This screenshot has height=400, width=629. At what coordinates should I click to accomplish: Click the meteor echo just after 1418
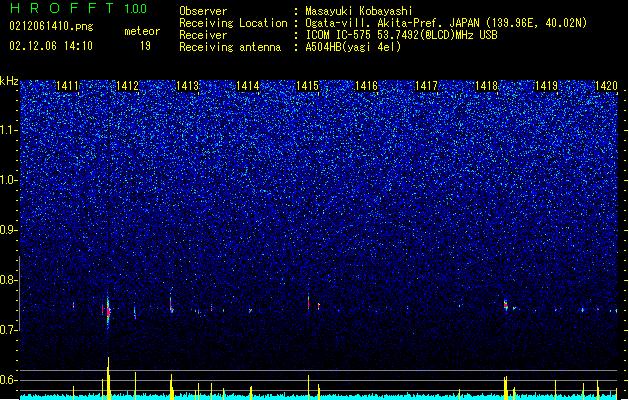(506, 305)
